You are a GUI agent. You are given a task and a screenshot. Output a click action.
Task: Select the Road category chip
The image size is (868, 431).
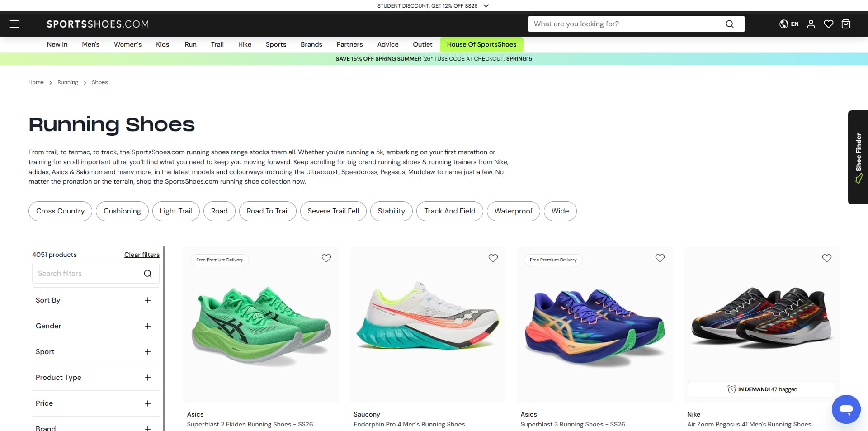point(219,211)
